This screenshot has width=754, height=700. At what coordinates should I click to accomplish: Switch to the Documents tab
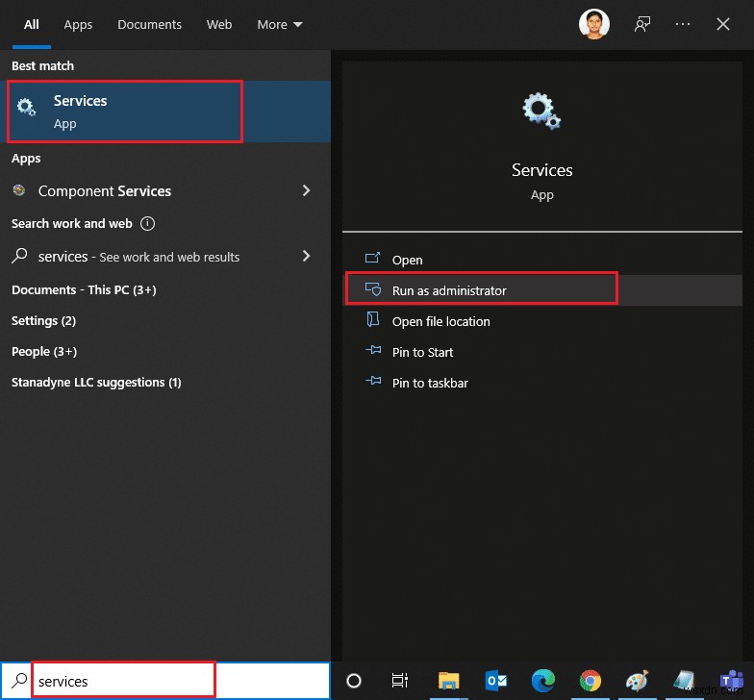(150, 25)
